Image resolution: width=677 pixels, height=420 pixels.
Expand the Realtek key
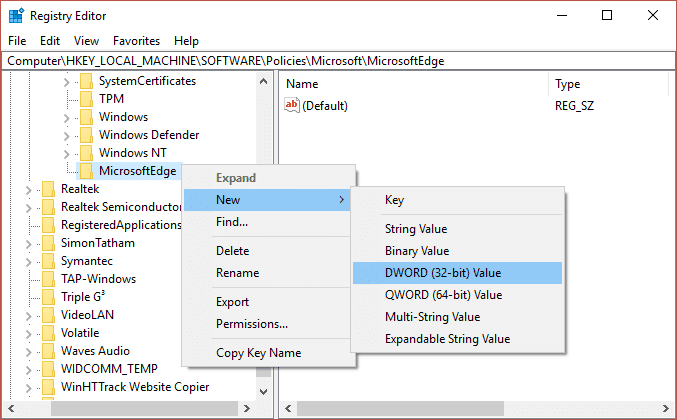pos(28,189)
